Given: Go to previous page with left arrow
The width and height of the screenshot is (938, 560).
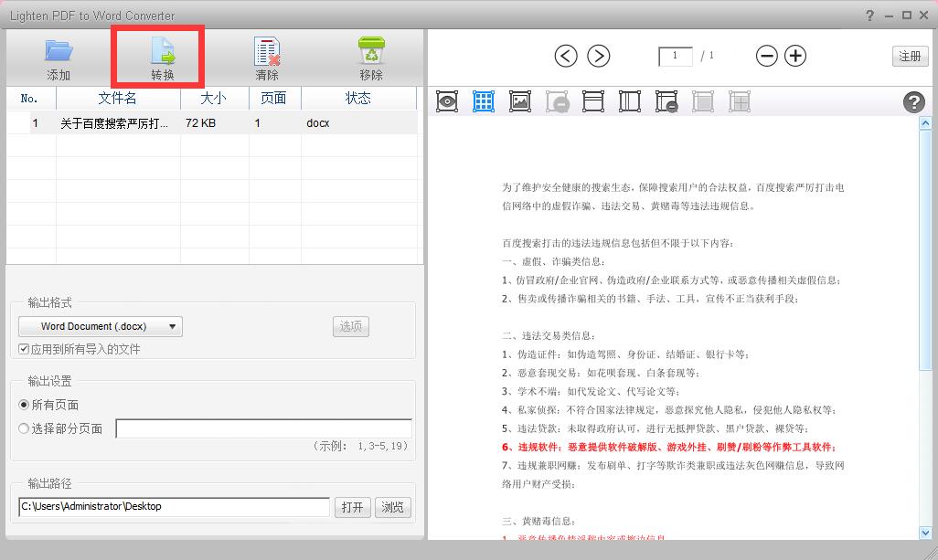Looking at the screenshot, I should click(566, 56).
